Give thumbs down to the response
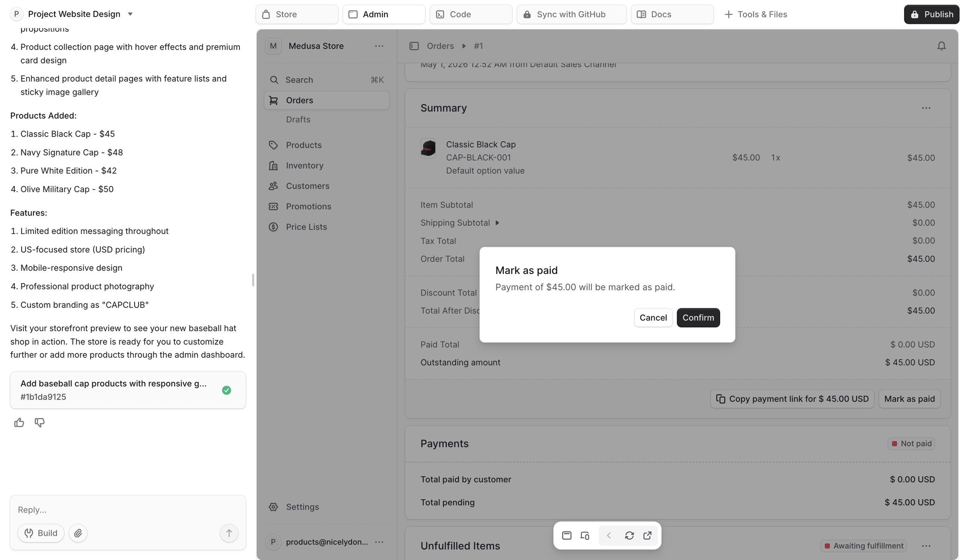 coord(39,422)
